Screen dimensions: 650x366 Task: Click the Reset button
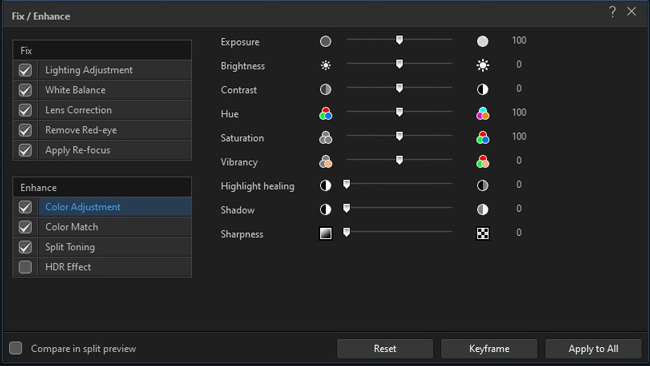tap(385, 349)
